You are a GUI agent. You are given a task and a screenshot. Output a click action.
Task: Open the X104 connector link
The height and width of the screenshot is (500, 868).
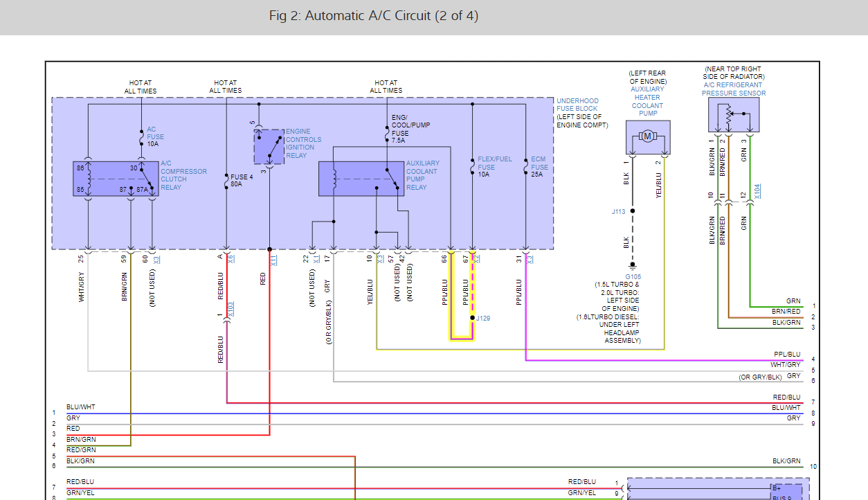point(757,190)
